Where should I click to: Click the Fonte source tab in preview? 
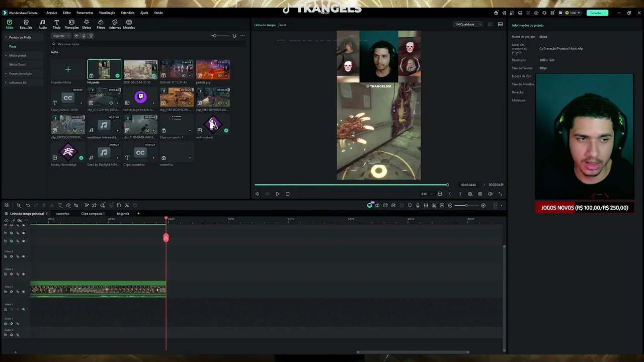click(282, 25)
